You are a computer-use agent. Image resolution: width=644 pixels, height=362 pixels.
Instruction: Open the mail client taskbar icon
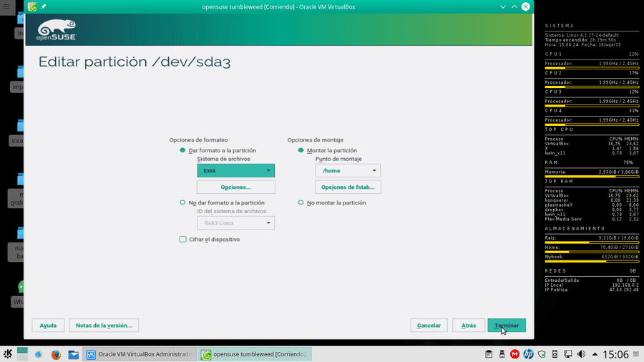(73, 354)
